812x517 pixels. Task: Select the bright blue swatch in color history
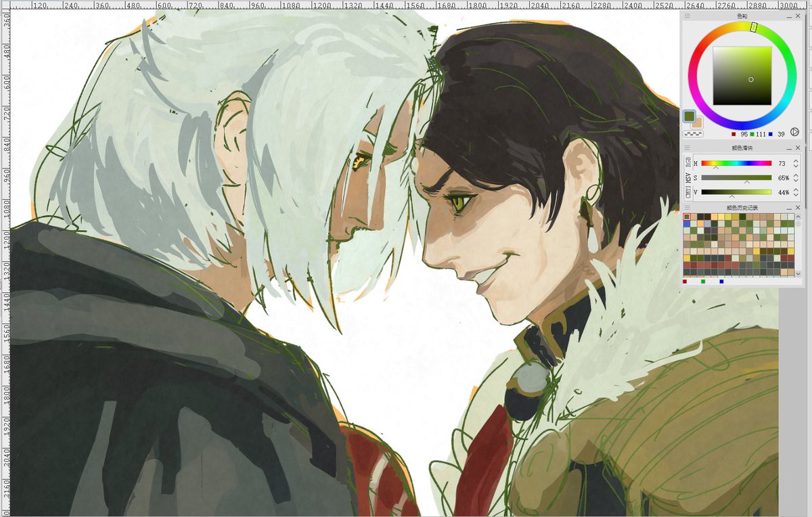coord(687,223)
